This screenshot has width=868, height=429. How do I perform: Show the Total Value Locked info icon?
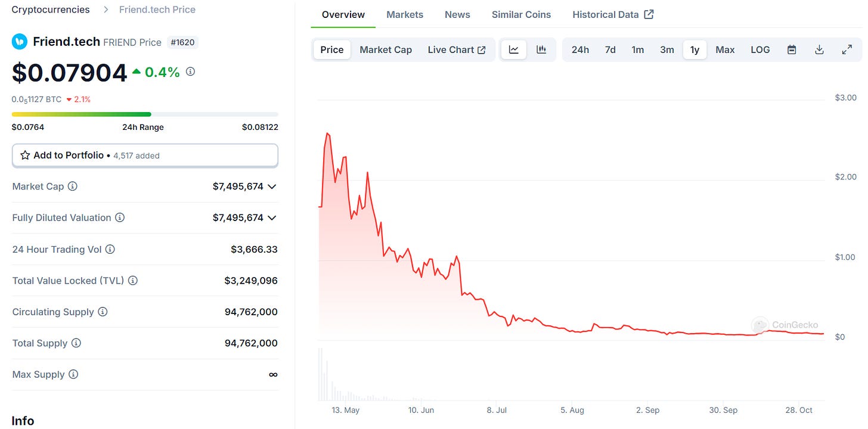(x=133, y=281)
